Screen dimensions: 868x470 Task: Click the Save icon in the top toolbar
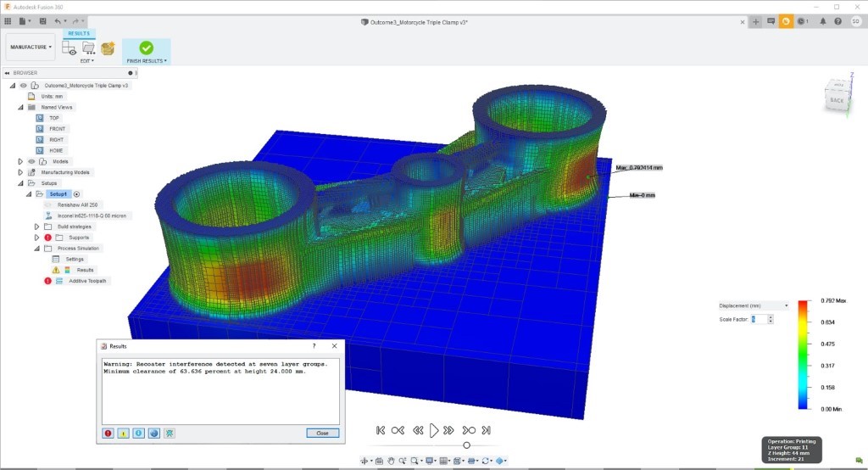(x=43, y=20)
